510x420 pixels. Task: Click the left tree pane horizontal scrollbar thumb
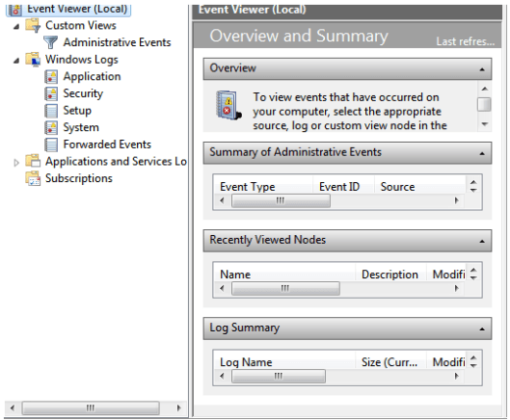(x=91, y=407)
